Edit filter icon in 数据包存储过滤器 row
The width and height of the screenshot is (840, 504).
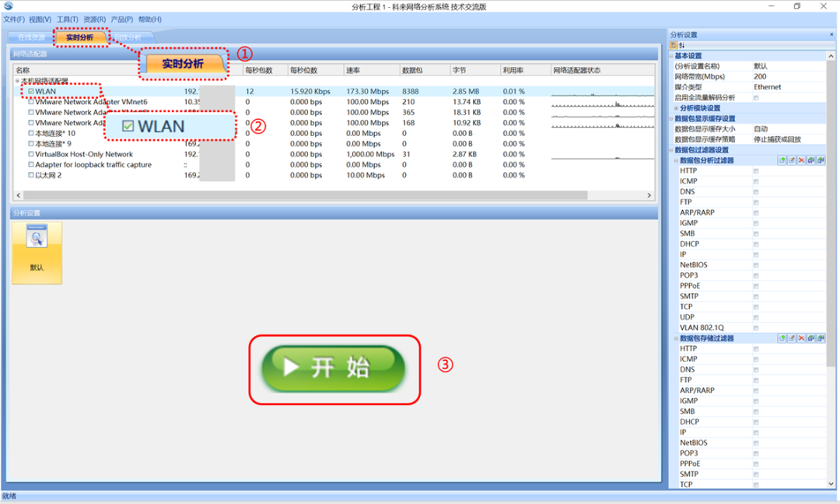pyautogui.click(x=792, y=338)
